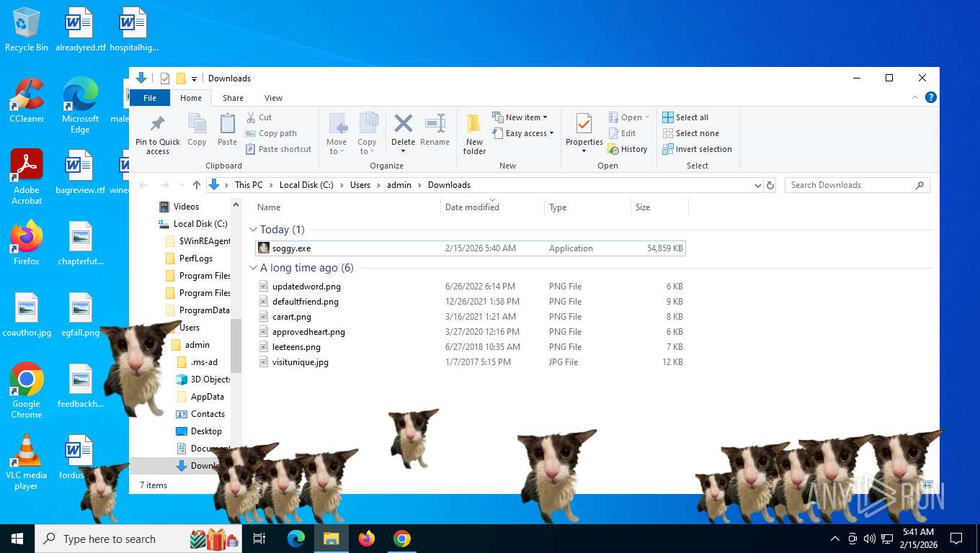Select approvedheart.png file
This screenshot has height=553, width=980.
tap(470, 332)
